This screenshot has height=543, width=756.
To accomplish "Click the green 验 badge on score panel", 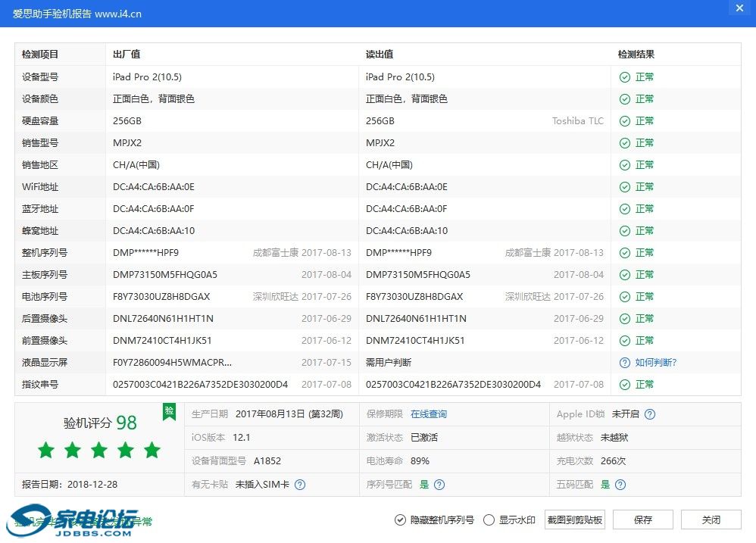I will pos(170,411).
